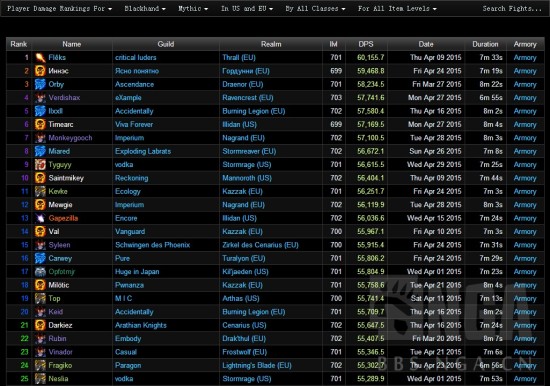Image resolution: width=550 pixels, height=386 pixels.
Task: Click the class icon beside Kevke
Action: [x=40, y=191]
